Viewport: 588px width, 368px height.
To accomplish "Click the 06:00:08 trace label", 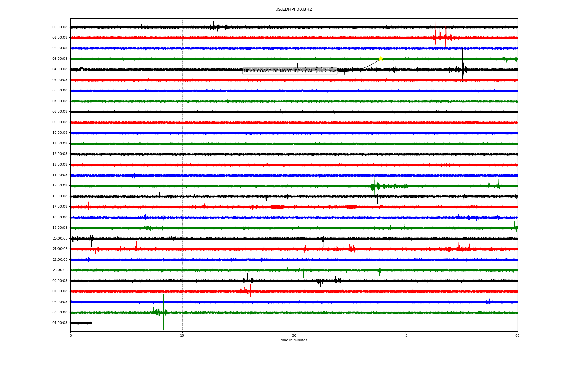I will click(60, 90).
